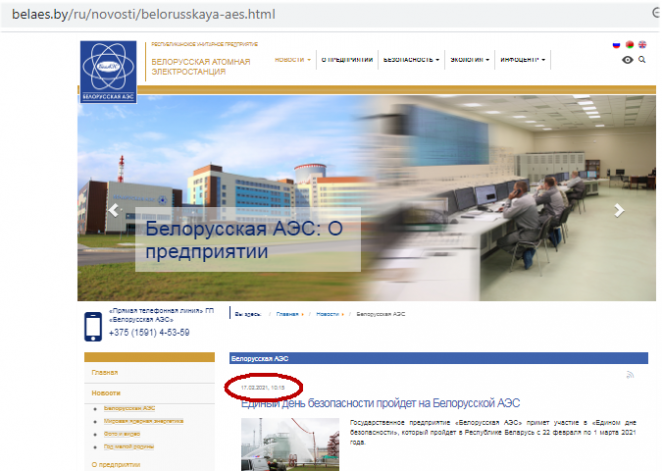Expand the Новости dropdown menu

[293, 60]
